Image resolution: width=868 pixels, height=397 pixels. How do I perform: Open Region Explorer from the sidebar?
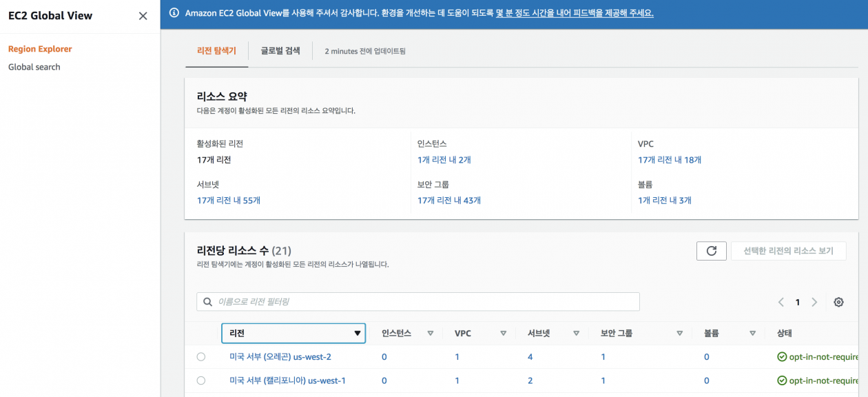[39, 49]
